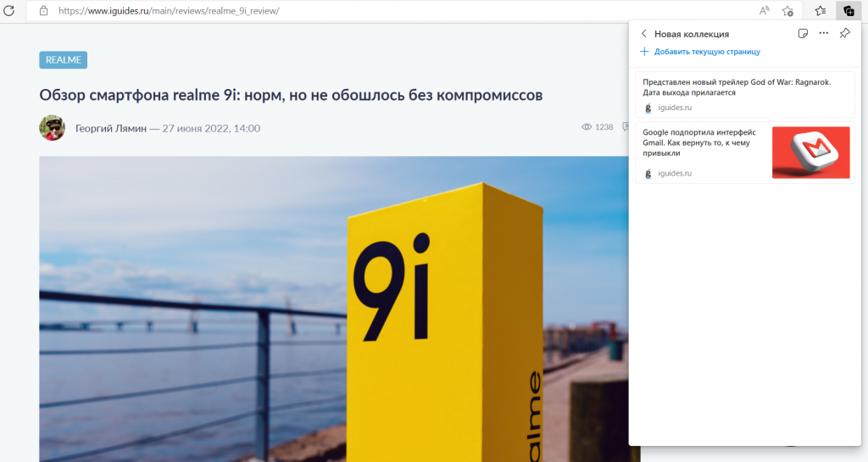This screenshot has width=868, height=462.
Task: Click the realme 9i article headline
Action: [290, 94]
